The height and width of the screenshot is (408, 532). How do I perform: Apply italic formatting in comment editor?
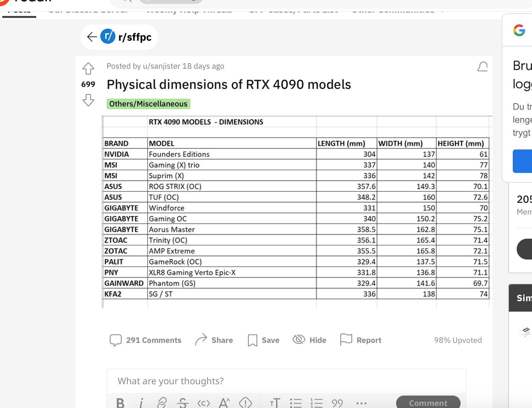click(x=141, y=403)
